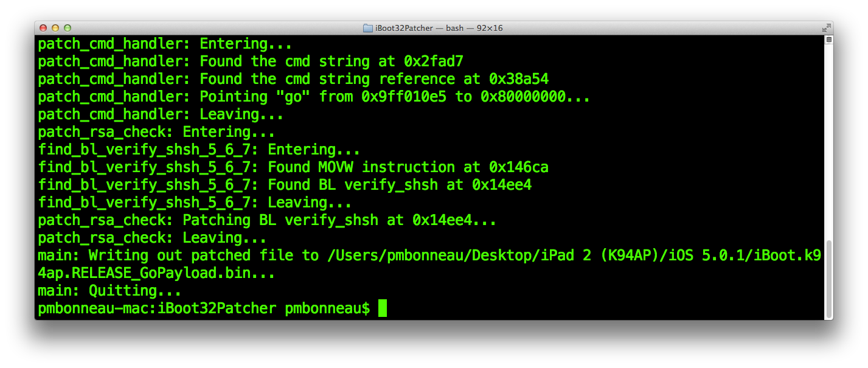This screenshot has width=868, height=368.
Task: Click the pmbonneau-mac shell prompt line
Action: click(x=204, y=308)
